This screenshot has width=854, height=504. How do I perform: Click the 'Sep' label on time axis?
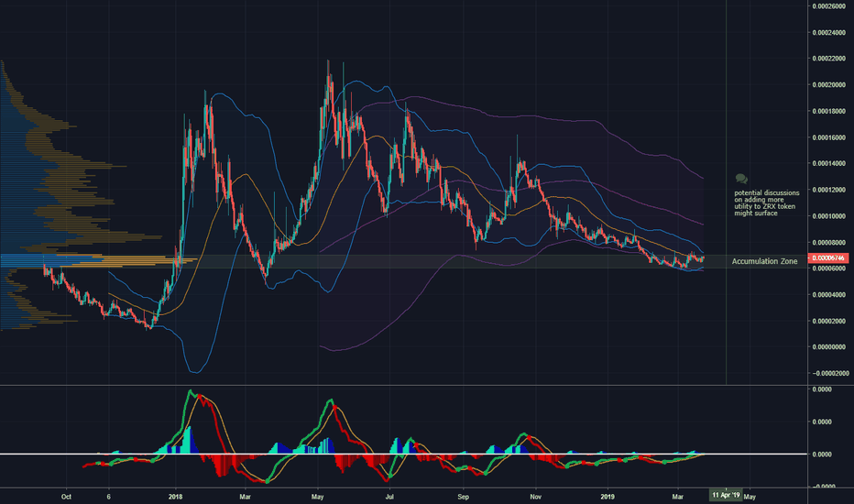point(463,497)
